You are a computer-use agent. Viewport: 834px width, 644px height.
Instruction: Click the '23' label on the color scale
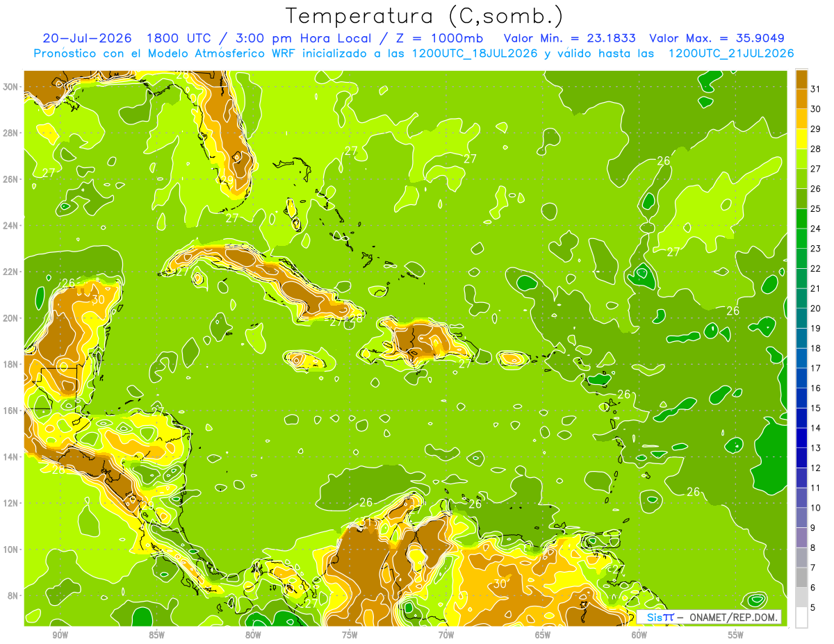(816, 248)
